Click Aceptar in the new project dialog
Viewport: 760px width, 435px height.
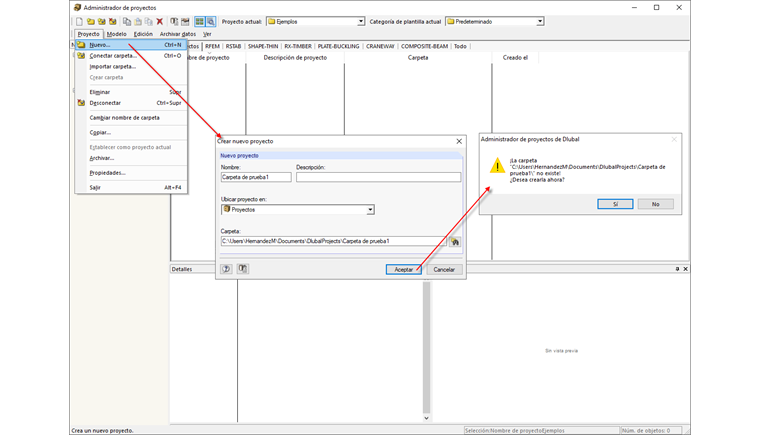point(403,270)
